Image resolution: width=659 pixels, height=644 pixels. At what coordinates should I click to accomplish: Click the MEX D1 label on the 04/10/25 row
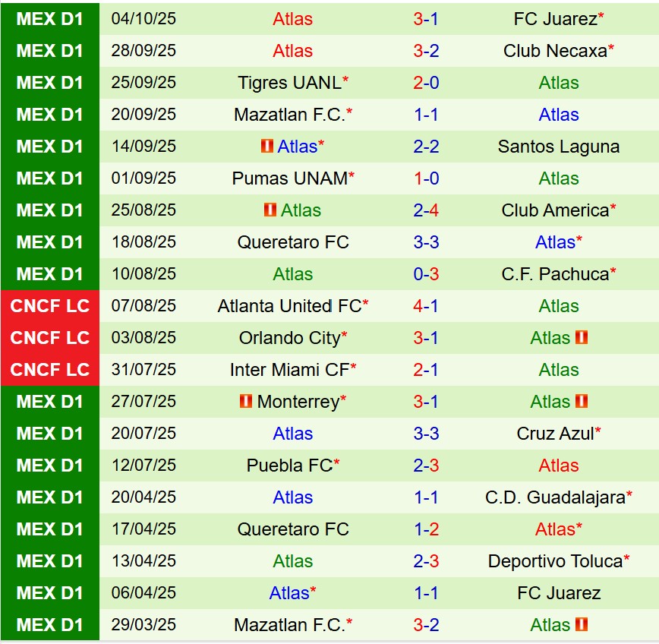(x=50, y=19)
